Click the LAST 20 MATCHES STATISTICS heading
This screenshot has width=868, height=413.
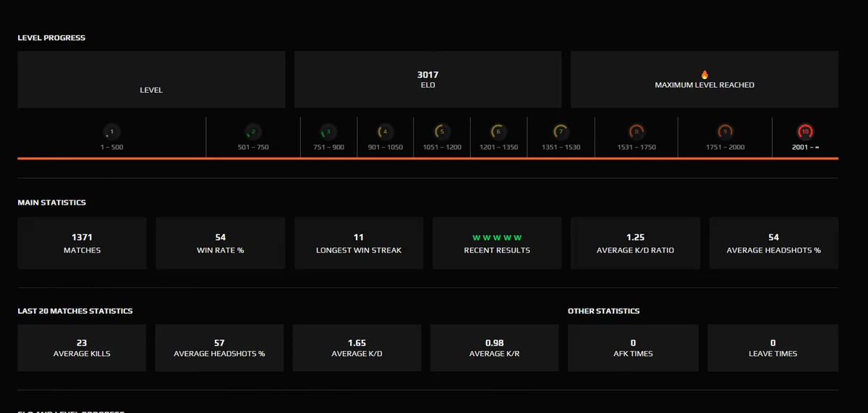(75, 311)
